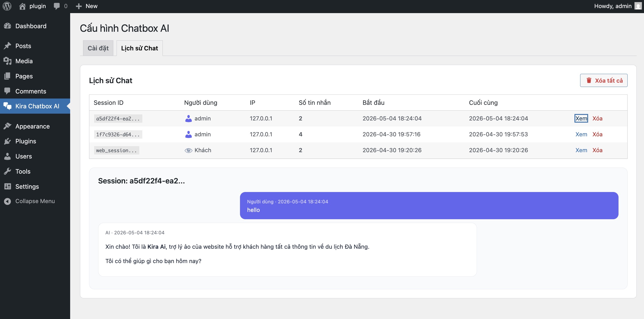
Task: Click the Settings sliders icon
Action: pyautogui.click(x=8, y=186)
